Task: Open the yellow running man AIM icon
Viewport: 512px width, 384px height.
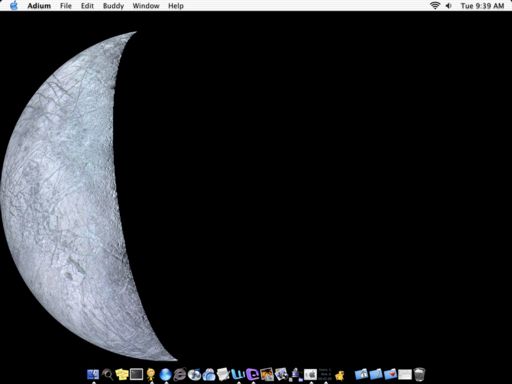Action: click(151, 374)
